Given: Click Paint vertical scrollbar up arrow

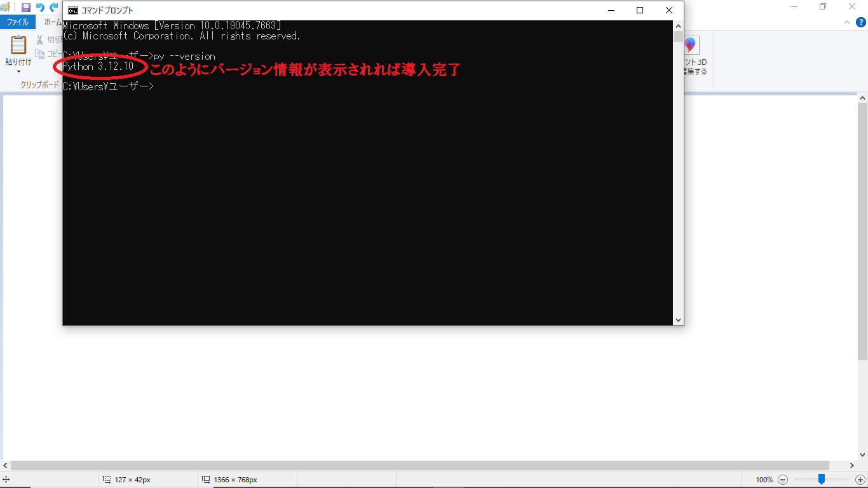Looking at the screenshot, I should tap(863, 98).
